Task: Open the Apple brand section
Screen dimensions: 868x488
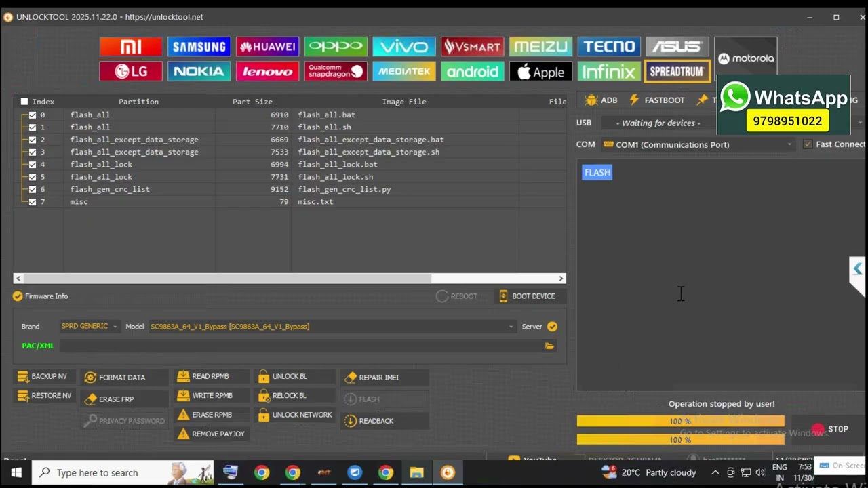Action: 540,71
